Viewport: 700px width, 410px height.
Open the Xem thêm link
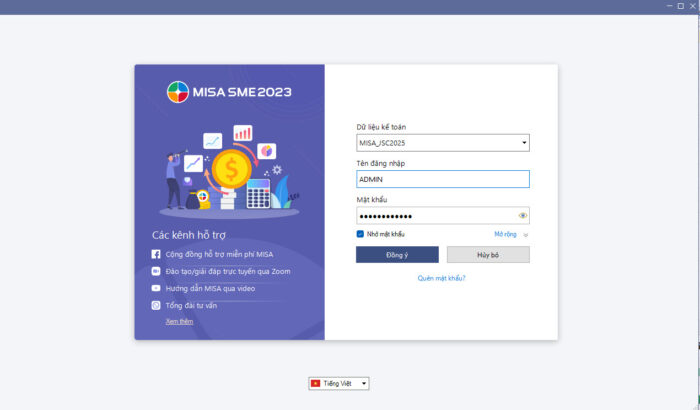tap(179, 321)
